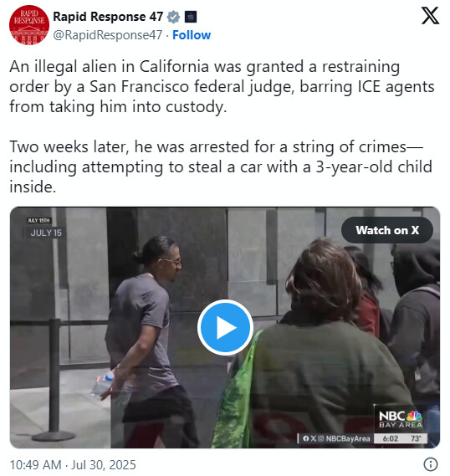450x476 pixels.
Task: Open the Rapid Response 47 display name
Action: (108, 17)
